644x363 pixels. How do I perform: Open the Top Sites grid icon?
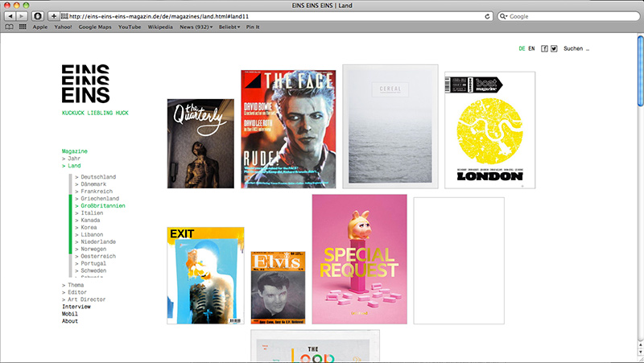pos(23,27)
